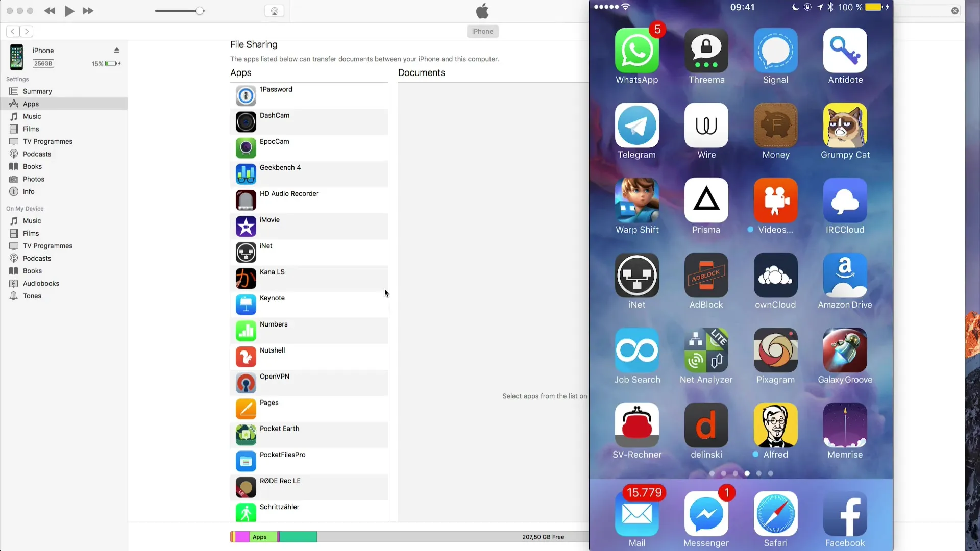This screenshot has height=551, width=980.
Task: Open the Galaxy Groove game
Action: (845, 350)
